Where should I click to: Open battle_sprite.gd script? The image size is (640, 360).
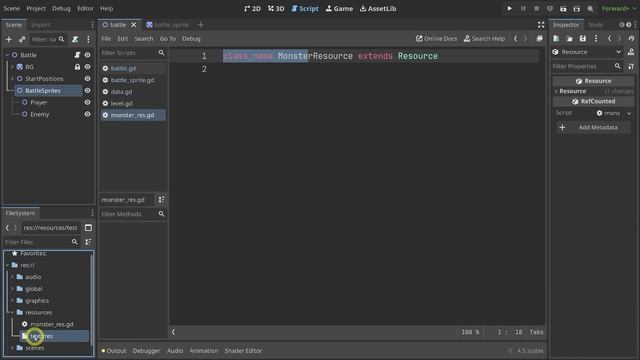tap(133, 80)
